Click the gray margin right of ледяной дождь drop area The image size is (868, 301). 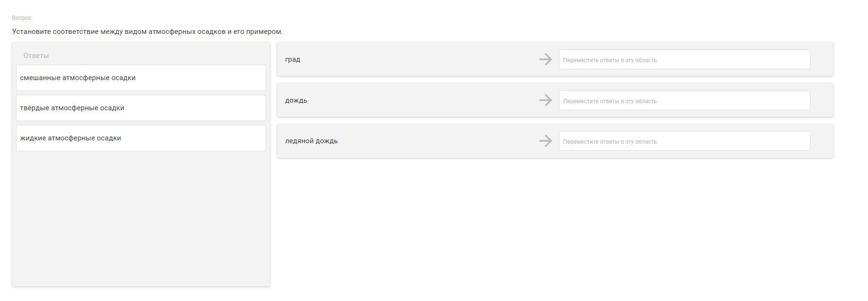point(822,141)
